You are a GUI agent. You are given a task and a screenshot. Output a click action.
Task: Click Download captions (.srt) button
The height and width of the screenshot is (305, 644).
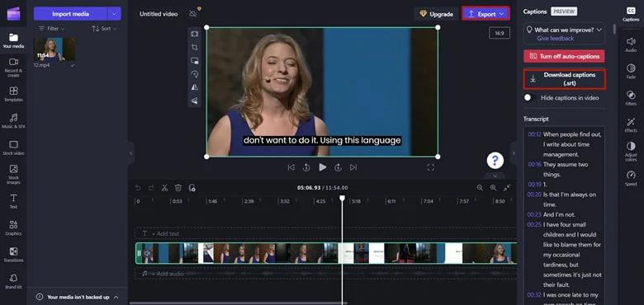tap(564, 78)
